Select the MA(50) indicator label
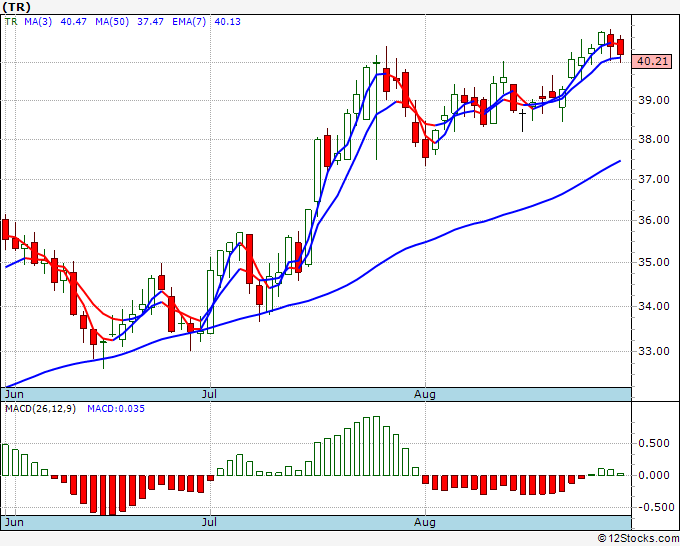Viewport: 680px width, 546px height. pos(112,22)
